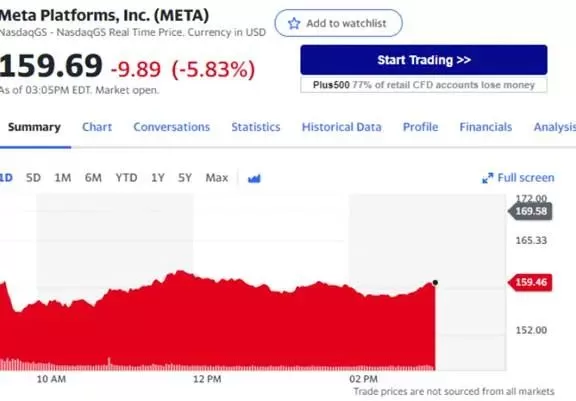The image size is (576, 401).
Task: Select the 6M time range
Action: 93,178
